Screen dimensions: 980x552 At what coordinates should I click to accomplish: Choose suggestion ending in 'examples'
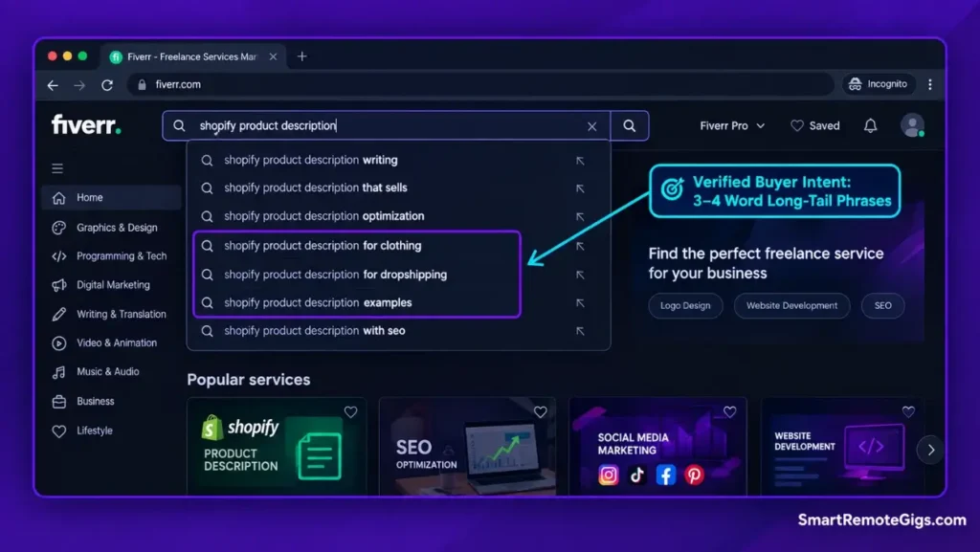(x=398, y=302)
